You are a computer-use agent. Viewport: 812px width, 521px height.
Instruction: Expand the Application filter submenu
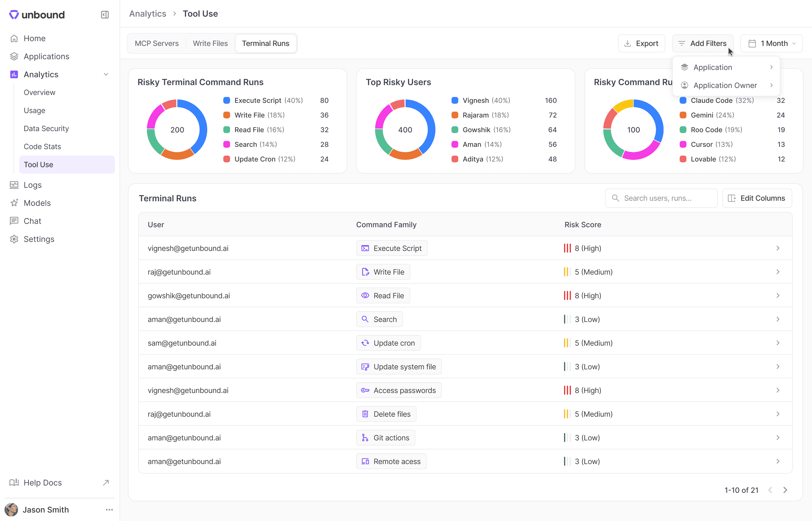pyautogui.click(x=726, y=67)
